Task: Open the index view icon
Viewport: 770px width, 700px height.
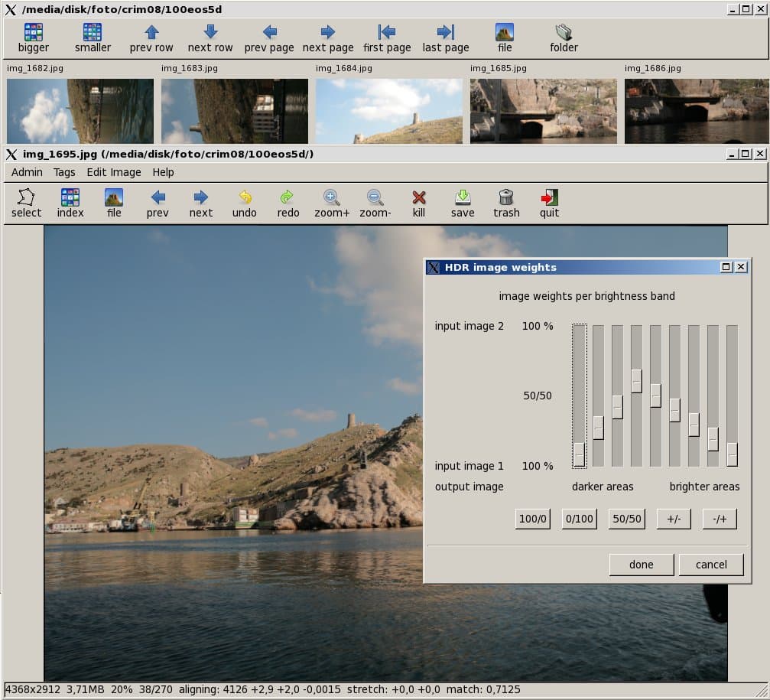Action: tap(70, 197)
